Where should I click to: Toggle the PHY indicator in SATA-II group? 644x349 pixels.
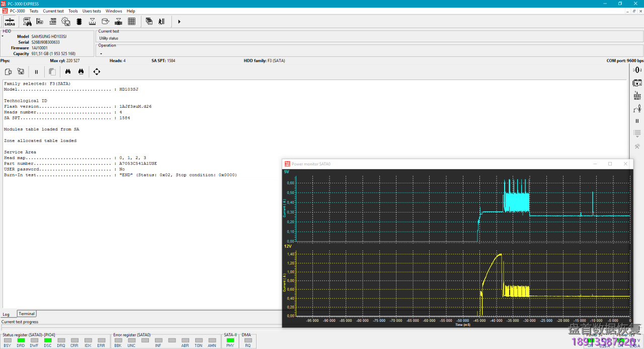[230, 341]
